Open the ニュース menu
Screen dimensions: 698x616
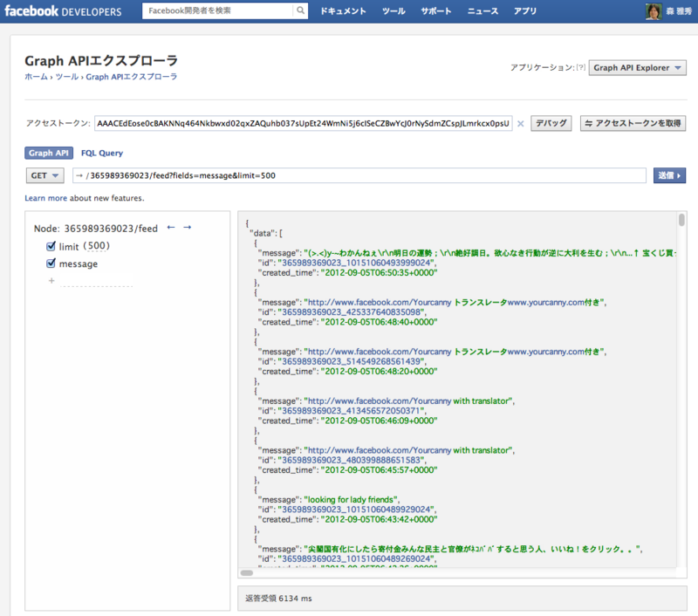pos(482,11)
